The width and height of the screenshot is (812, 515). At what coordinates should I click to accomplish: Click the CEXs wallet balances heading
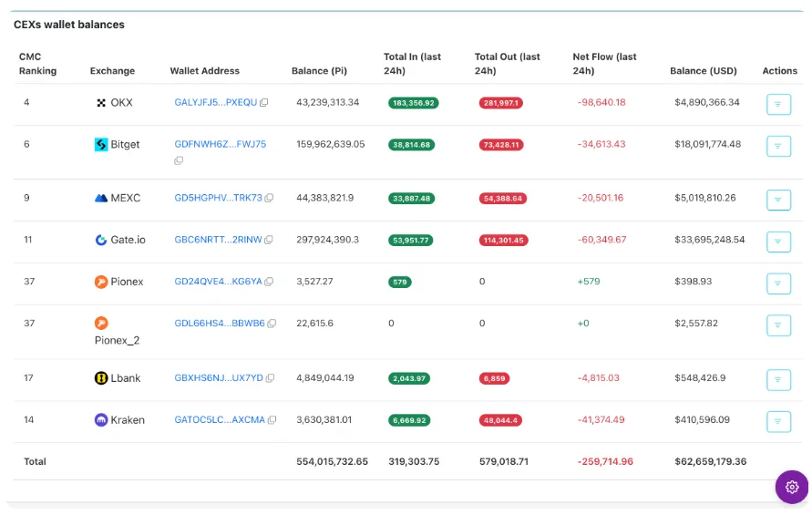(x=69, y=25)
